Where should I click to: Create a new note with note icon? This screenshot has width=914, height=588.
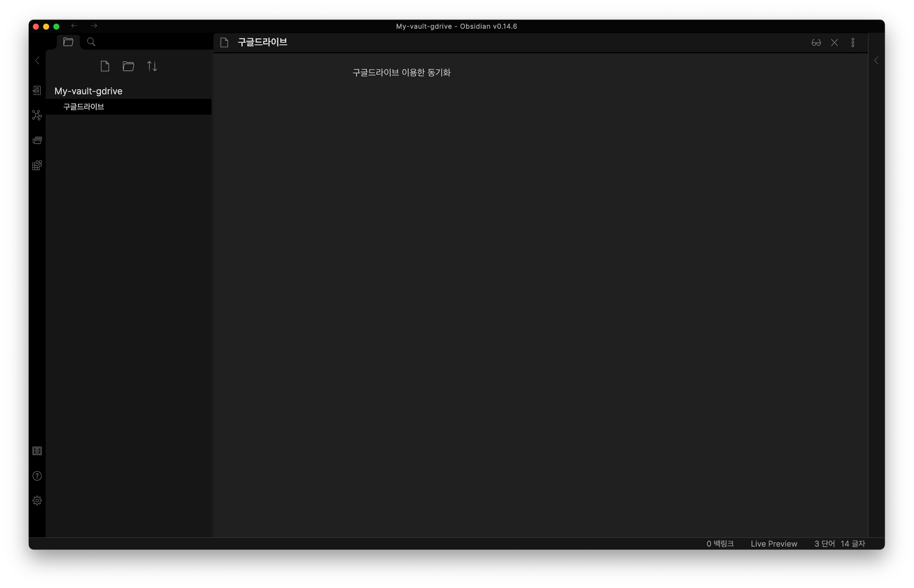[x=105, y=66]
